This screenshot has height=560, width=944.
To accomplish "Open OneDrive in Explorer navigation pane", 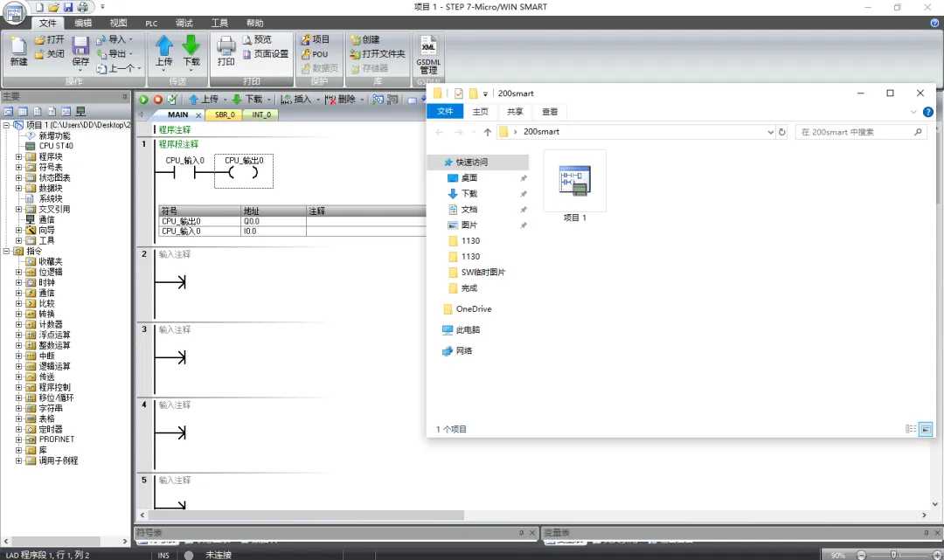I will (473, 309).
